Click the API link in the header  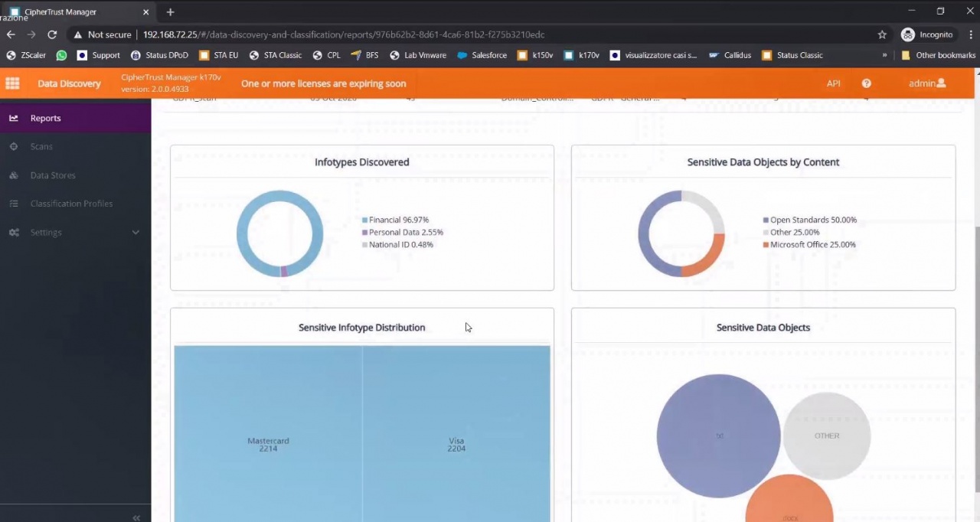coord(833,83)
